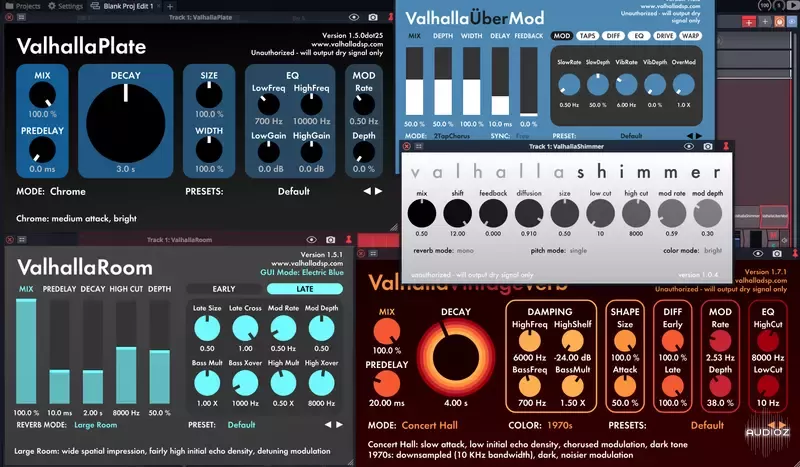Click pin icon in ValhallaRoom title bar
The image size is (800, 467).
click(349, 239)
